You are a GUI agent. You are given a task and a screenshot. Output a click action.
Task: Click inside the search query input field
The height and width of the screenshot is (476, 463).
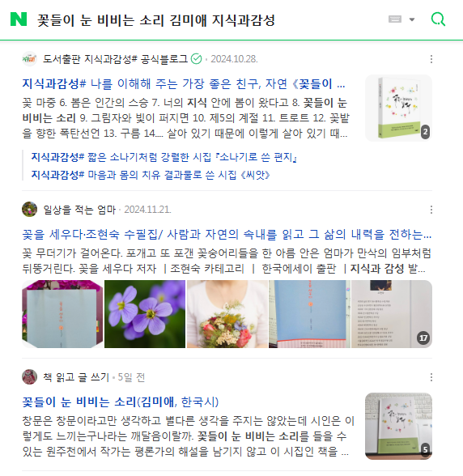pyautogui.click(x=210, y=20)
